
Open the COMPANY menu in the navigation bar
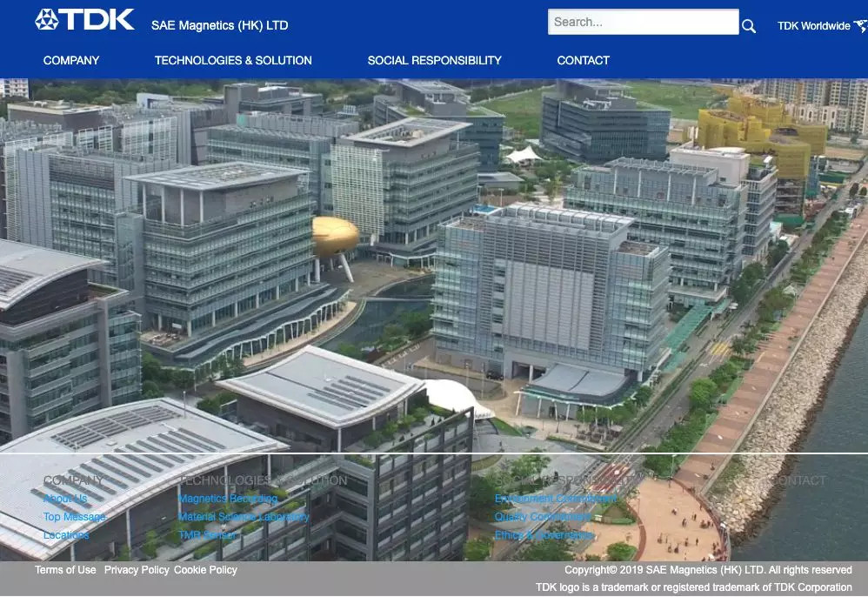tap(71, 60)
